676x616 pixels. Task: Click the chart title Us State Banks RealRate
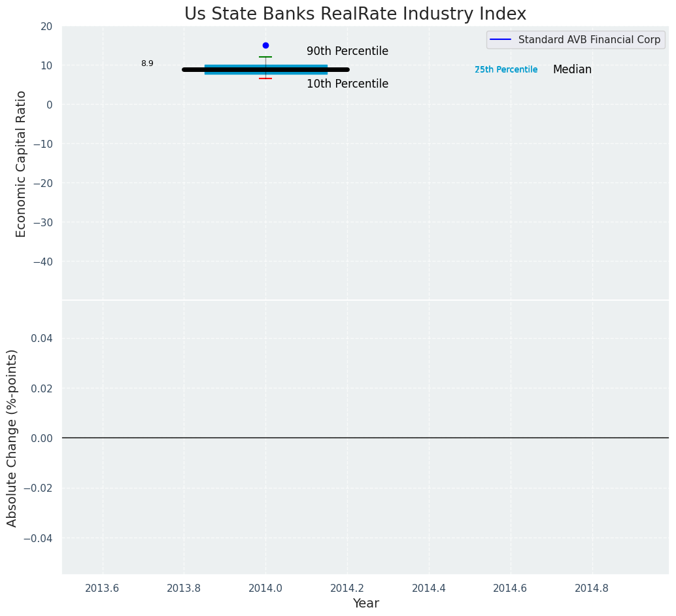[x=355, y=14]
